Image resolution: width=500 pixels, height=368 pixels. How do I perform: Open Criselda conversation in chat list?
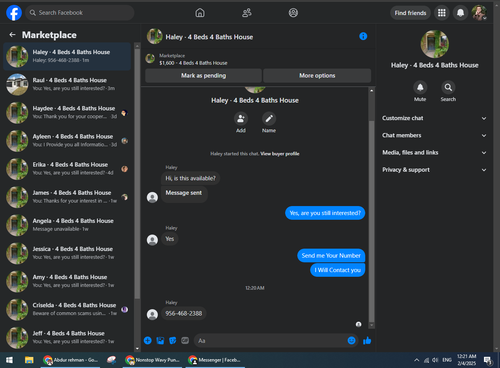(67, 309)
